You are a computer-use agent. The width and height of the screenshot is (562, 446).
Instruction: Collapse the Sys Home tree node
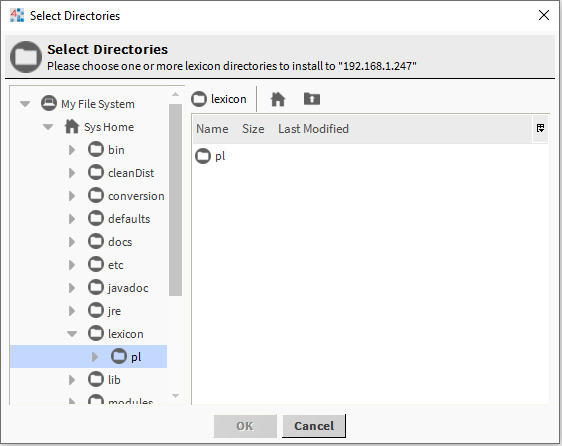[x=48, y=127]
